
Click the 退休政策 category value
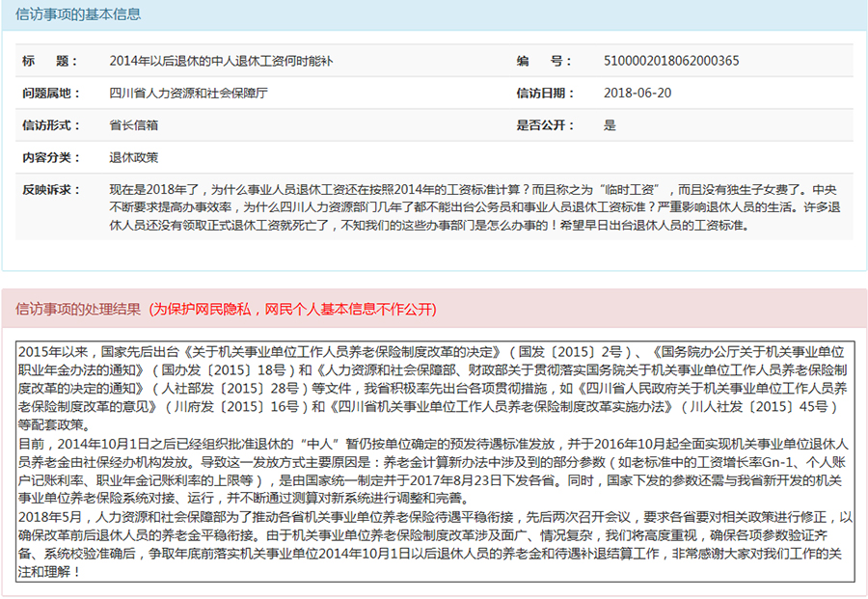click(134, 157)
